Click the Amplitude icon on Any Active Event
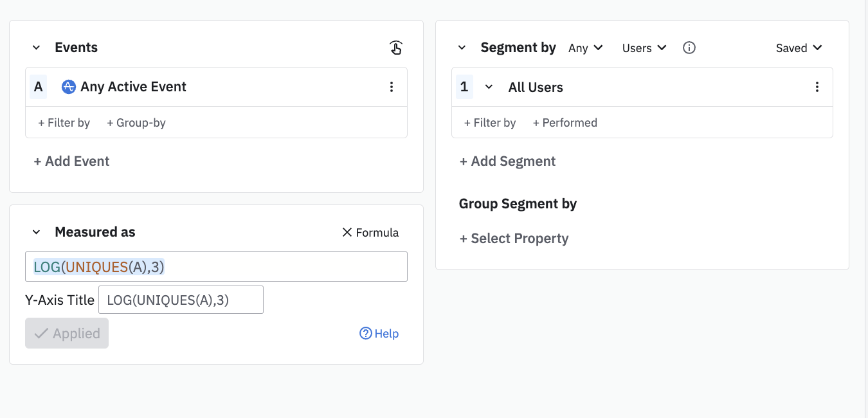The height and width of the screenshot is (418, 868). pos(69,87)
